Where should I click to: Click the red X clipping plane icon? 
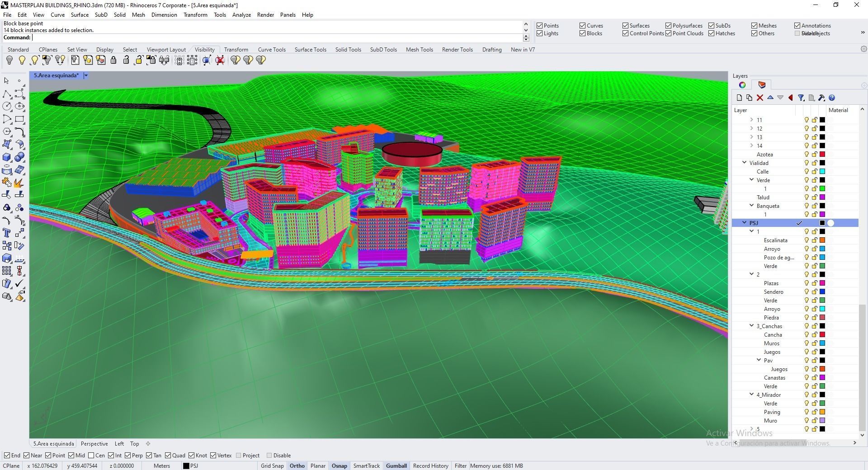coord(220,60)
